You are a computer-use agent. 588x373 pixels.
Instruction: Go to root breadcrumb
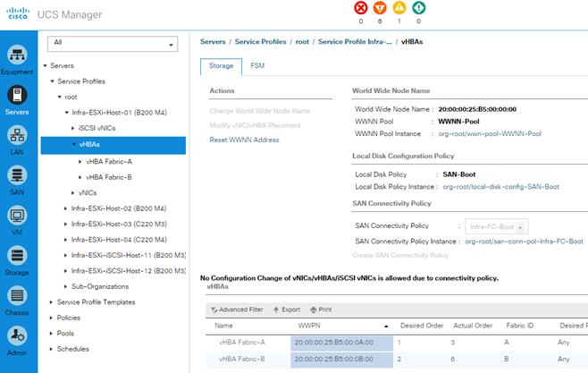pyautogui.click(x=302, y=42)
